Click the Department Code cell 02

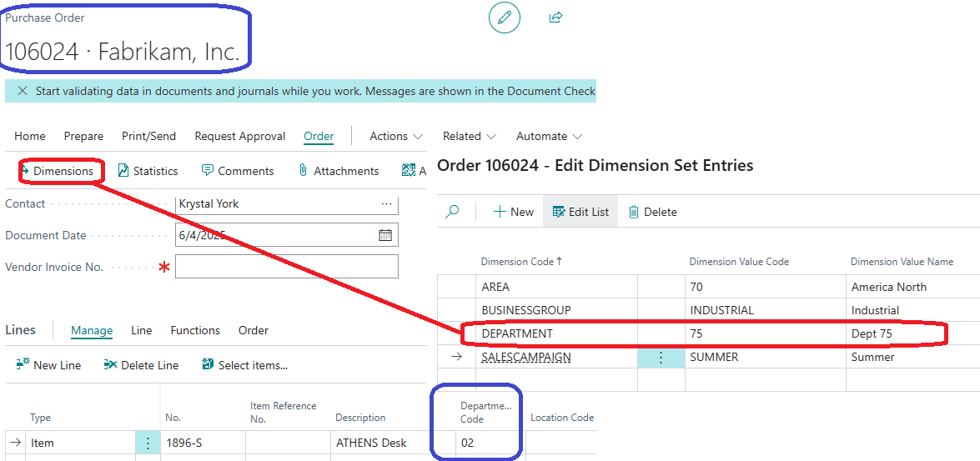pos(490,443)
